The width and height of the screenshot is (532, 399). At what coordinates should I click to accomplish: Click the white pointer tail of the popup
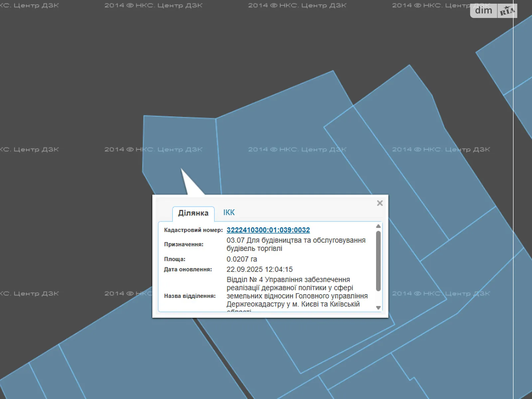189,184
